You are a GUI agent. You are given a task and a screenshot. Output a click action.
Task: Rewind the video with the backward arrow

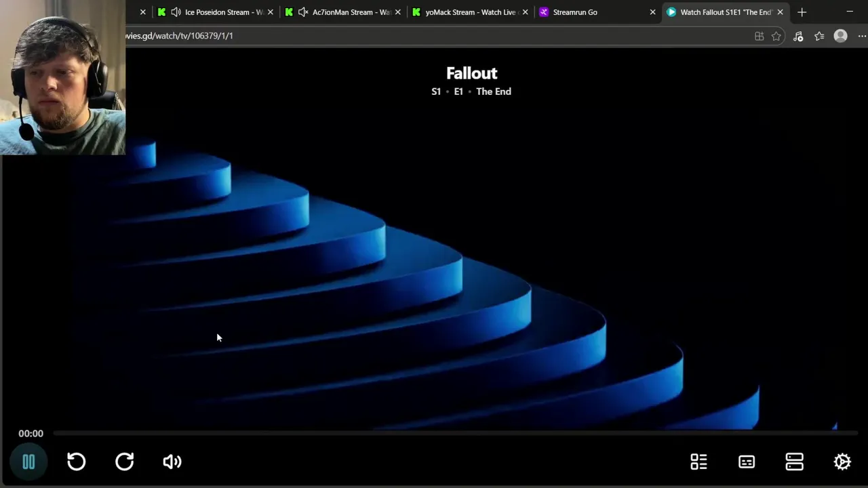pyautogui.click(x=77, y=462)
